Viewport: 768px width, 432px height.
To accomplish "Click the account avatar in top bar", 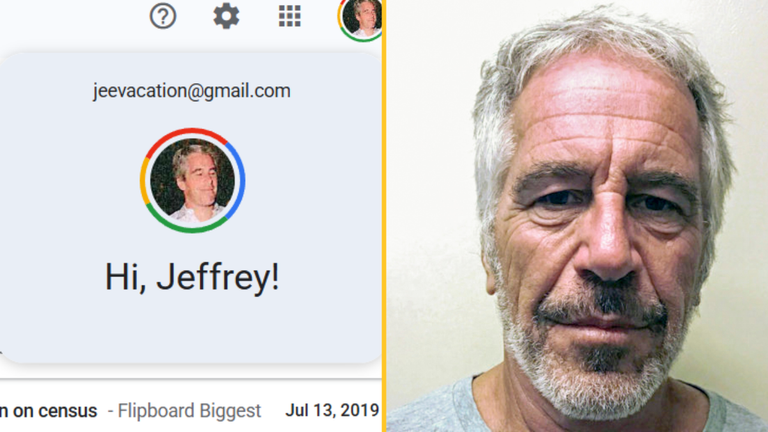I will click(x=361, y=19).
